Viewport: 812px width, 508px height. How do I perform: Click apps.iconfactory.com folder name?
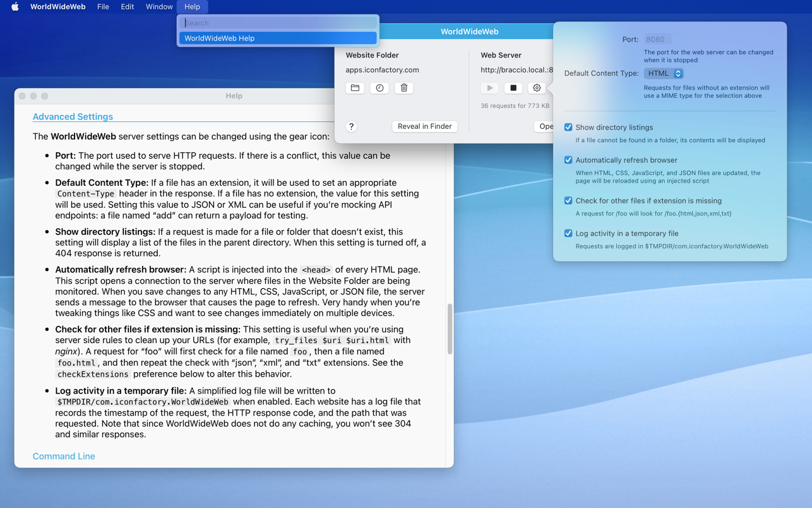coord(382,70)
